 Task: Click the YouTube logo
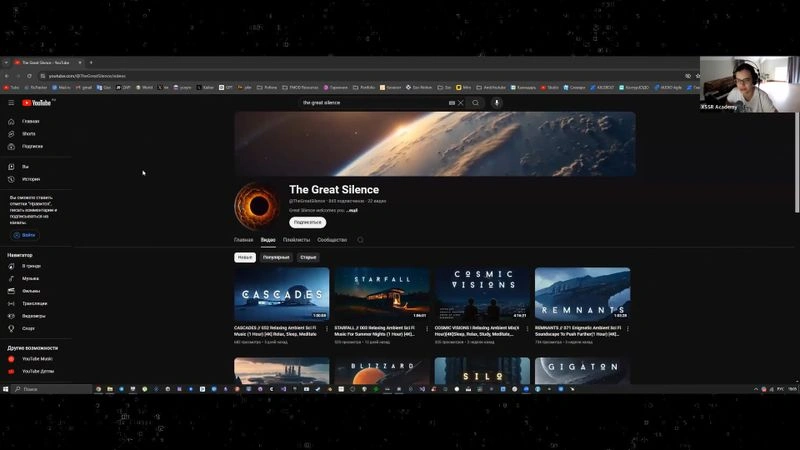37,103
